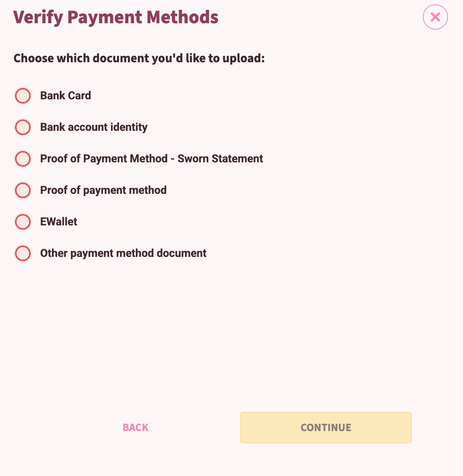Return to the previous step via Back
The height and width of the screenshot is (476, 463).
(x=135, y=428)
